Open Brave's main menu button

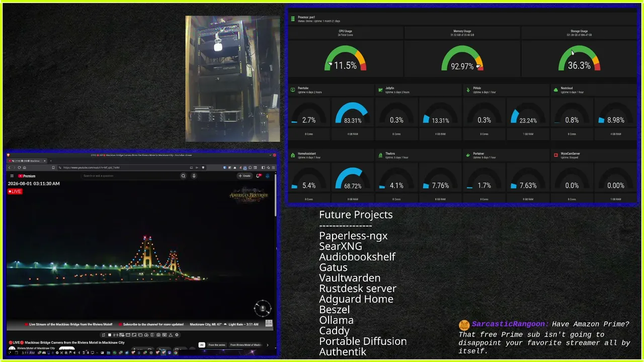[272, 167]
